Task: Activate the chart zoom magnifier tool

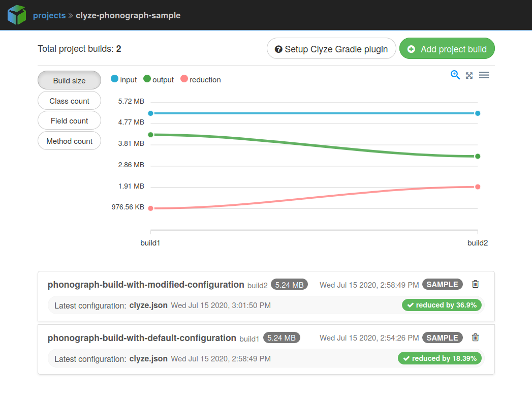Action: (455, 75)
